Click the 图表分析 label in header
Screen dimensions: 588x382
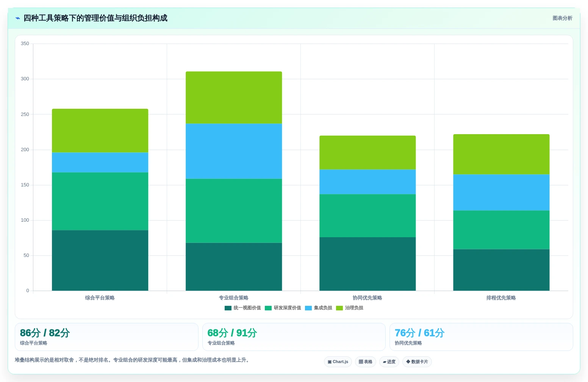pos(562,18)
